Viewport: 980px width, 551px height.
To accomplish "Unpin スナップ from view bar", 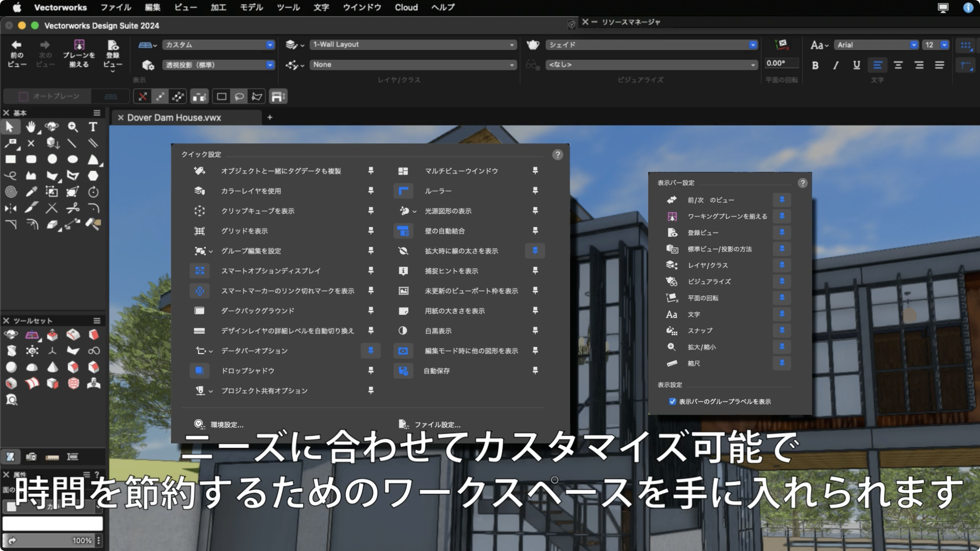I will (x=782, y=330).
